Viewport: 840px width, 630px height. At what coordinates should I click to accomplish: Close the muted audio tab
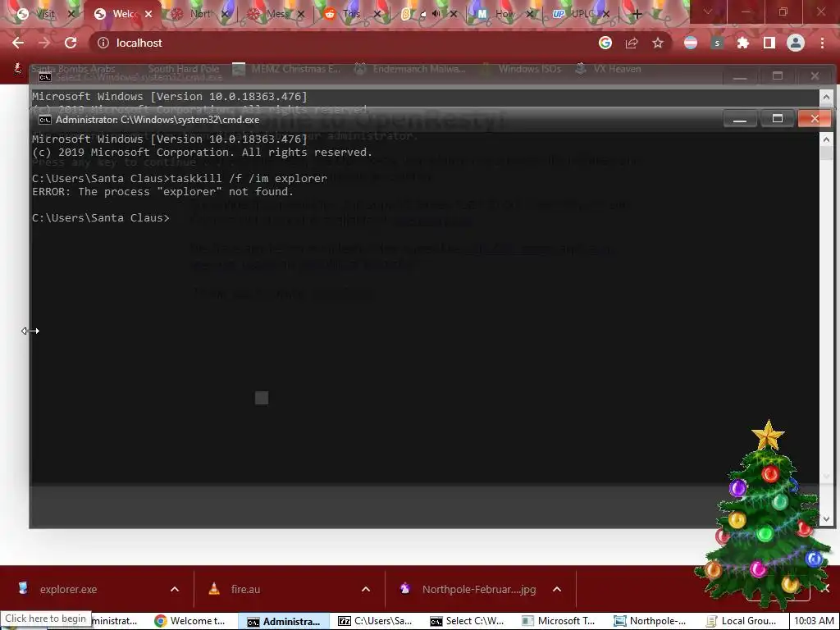tap(454, 15)
